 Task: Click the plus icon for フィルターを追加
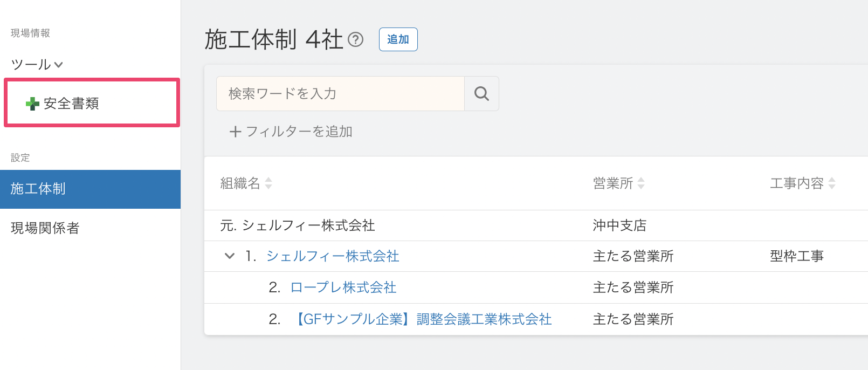click(x=235, y=132)
